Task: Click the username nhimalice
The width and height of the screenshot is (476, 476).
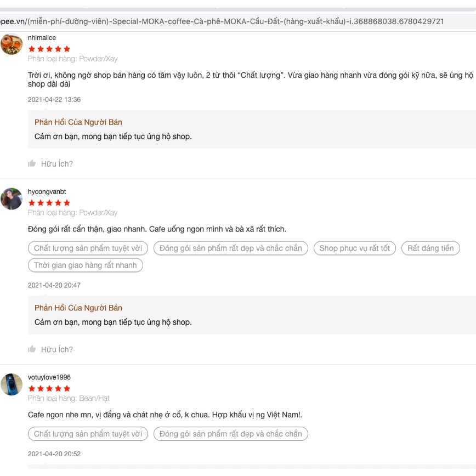Action: coord(42,38)
